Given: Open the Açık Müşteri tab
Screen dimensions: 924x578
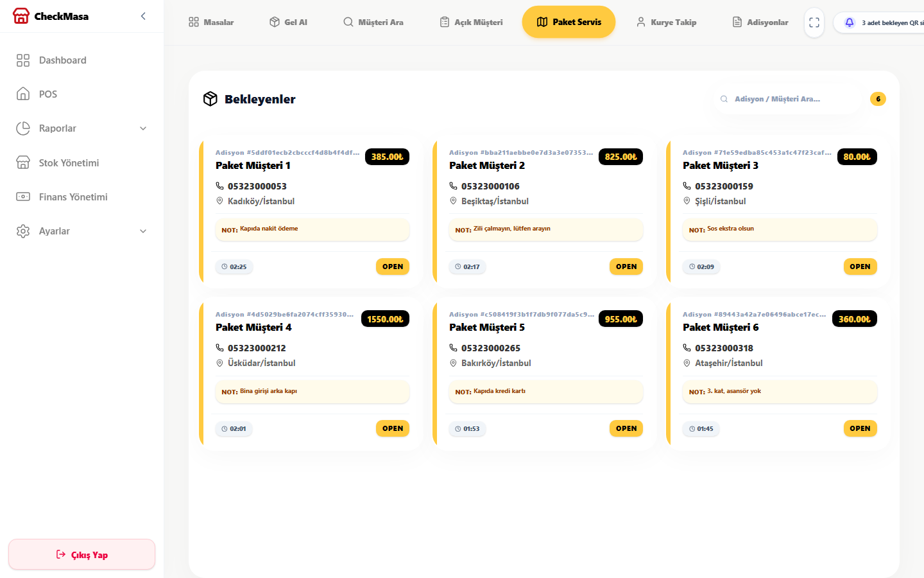Looking at the screenshot, I should [x=471, y=22].
